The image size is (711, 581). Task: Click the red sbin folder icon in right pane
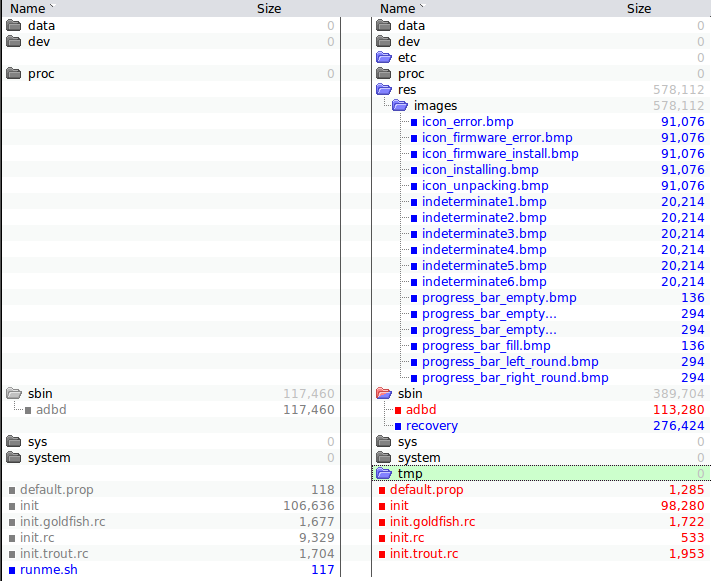(384, 393)
